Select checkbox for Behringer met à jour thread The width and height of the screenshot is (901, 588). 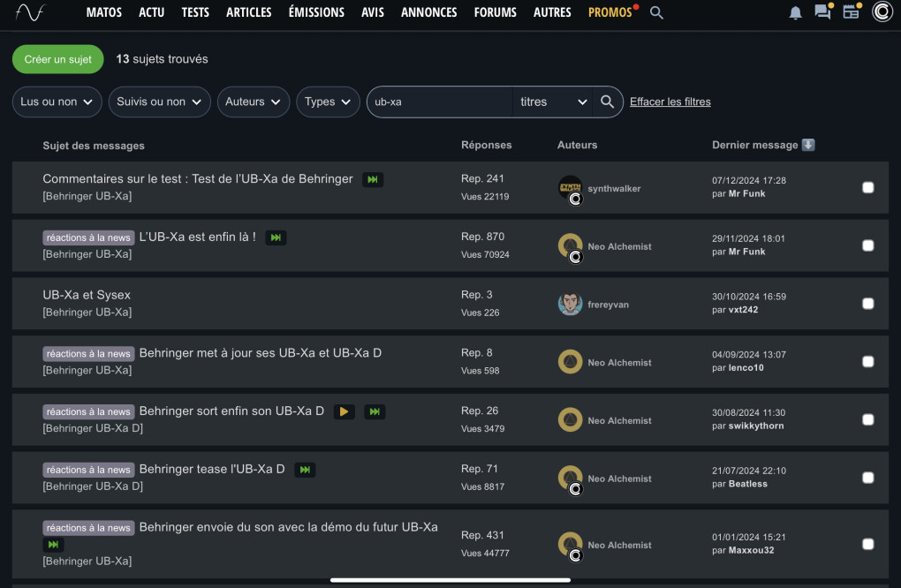(x=867, y=362)
